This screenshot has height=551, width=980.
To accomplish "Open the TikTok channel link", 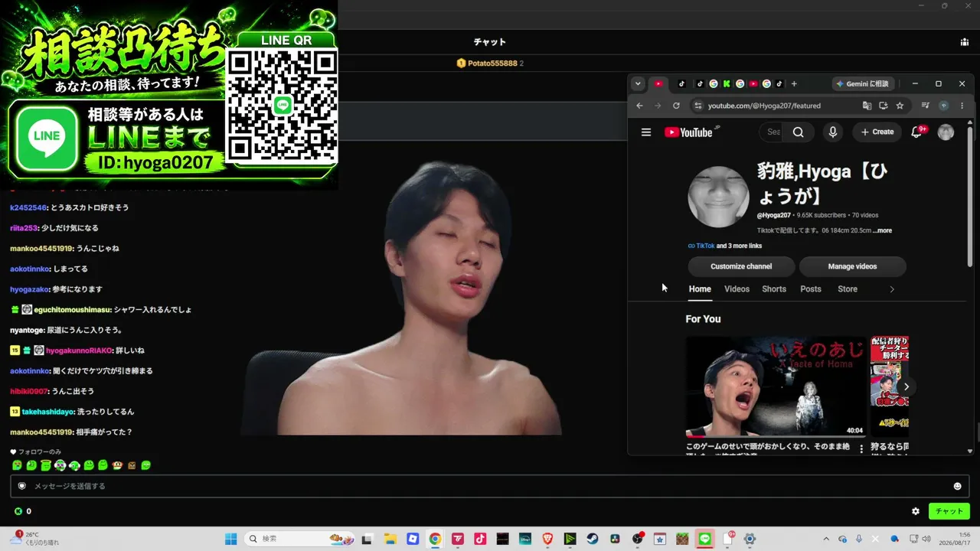I will 704,246.
